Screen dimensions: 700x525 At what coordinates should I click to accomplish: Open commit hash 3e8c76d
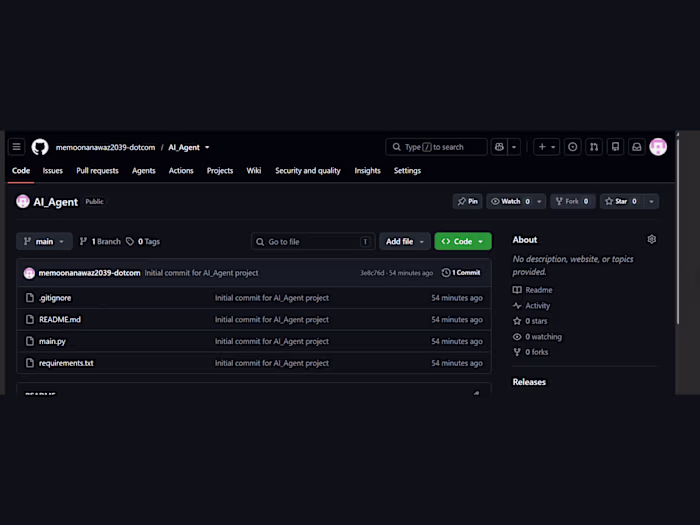click(372, 273)
